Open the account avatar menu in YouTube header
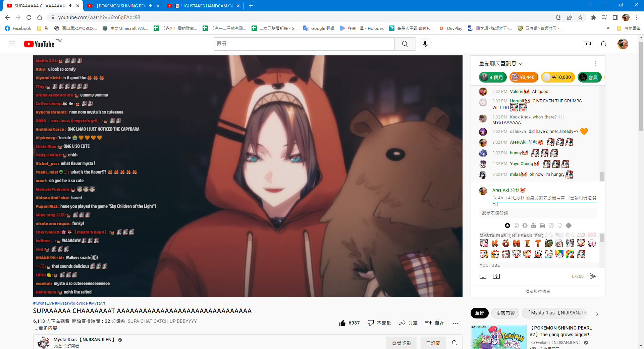Screen dimensions: 644x349 coord(623,44)
